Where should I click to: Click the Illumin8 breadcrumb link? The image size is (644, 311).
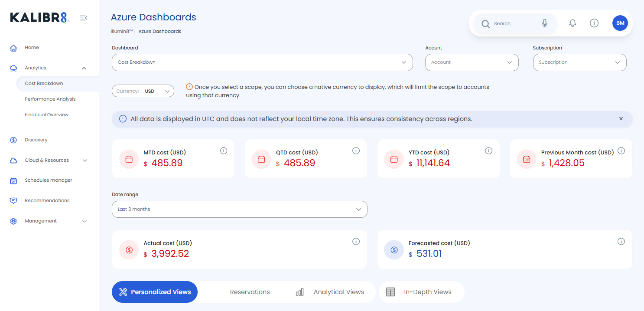(122, 32)
